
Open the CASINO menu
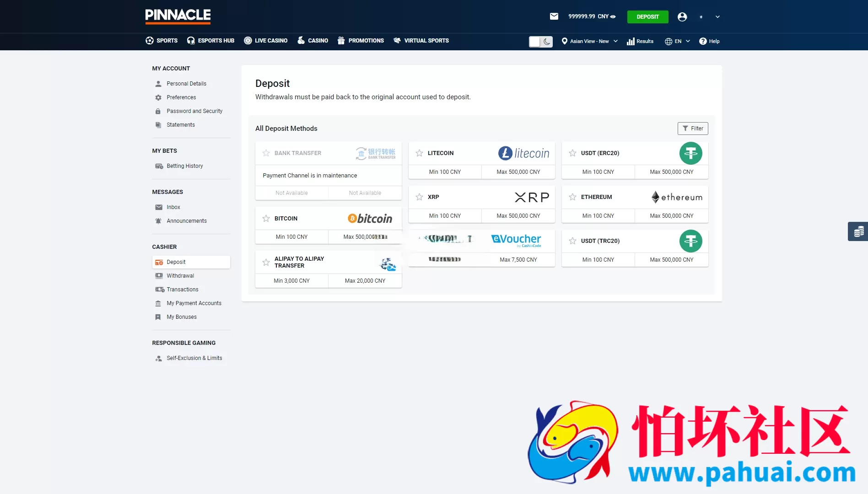pyautogui.click(x=313, y=41)
